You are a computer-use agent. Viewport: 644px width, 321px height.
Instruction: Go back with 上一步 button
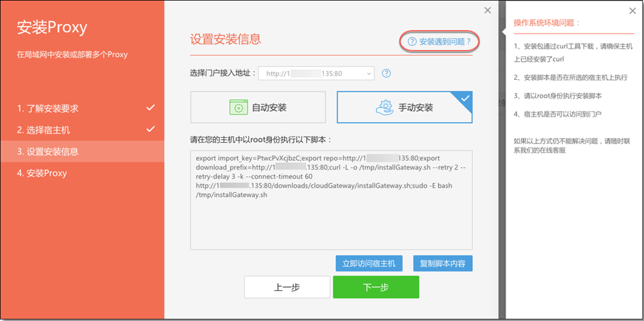coord(287,287)
